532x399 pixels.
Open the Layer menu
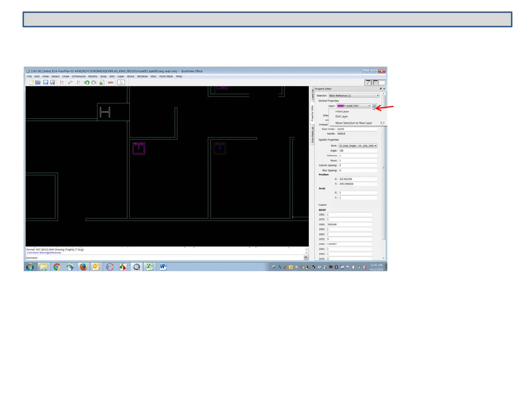pos(121,76)
